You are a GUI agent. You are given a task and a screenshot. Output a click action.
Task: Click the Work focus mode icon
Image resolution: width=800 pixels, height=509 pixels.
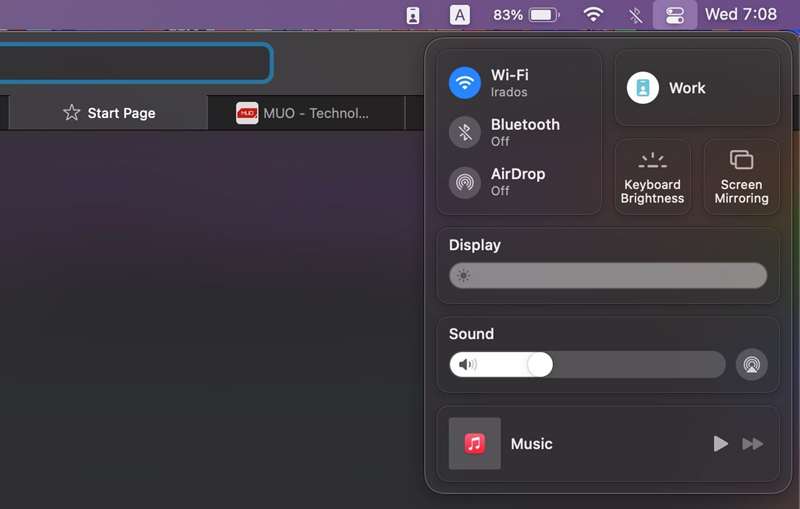(643, 88)
